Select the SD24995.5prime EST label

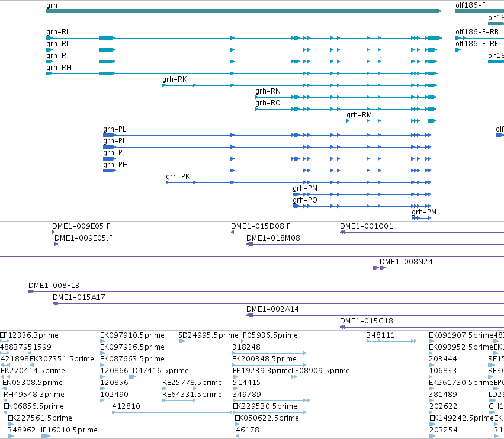(x=208, y=335)
